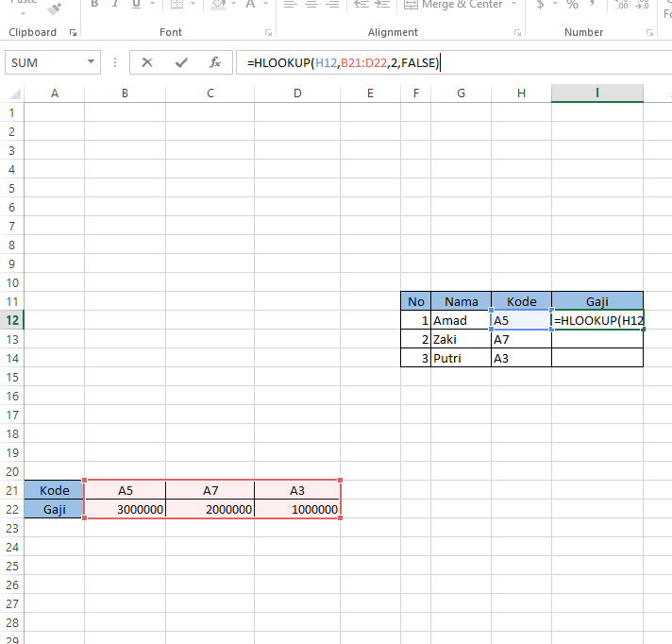Decrease decimal places

[x=642, y=4]
